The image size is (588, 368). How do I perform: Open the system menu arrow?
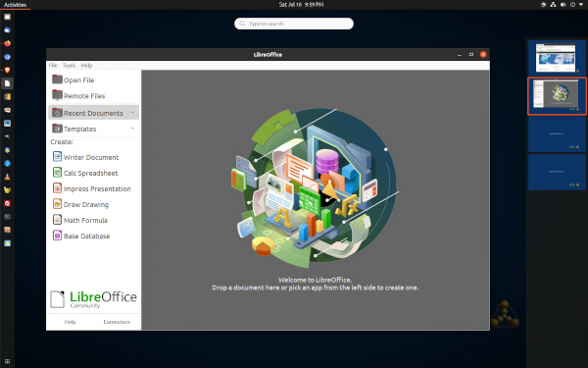pos(580,5)
